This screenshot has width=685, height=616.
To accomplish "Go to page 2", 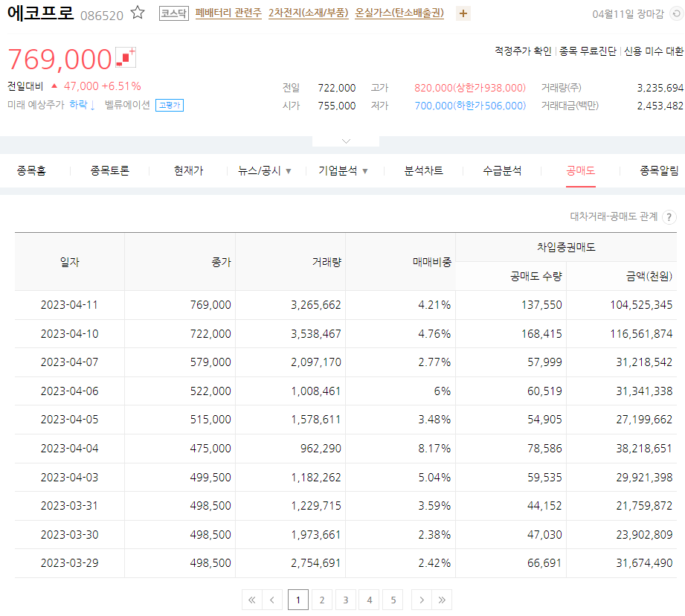I will click(x=322, y=600).
